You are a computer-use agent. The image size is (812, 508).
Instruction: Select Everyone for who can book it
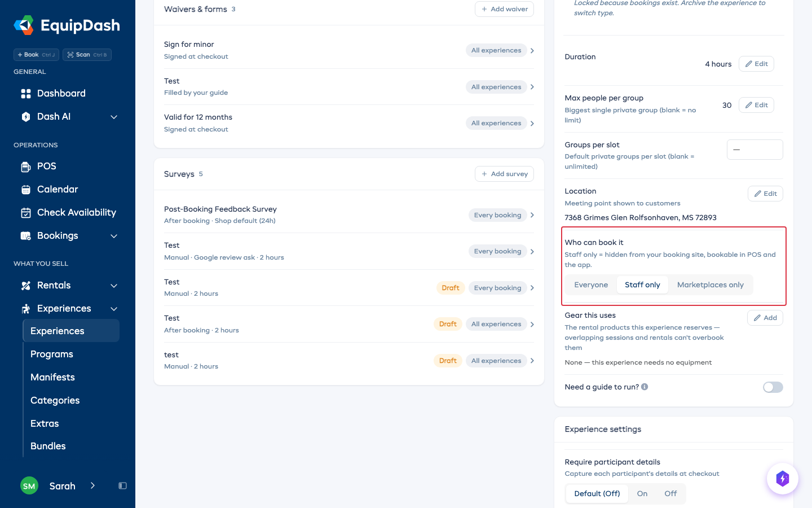[x=591, y=285]
